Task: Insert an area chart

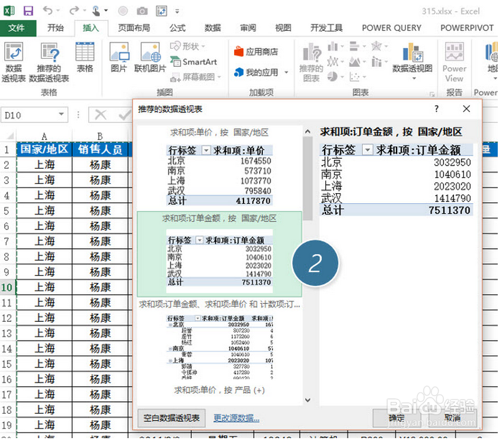Action: 354,61
